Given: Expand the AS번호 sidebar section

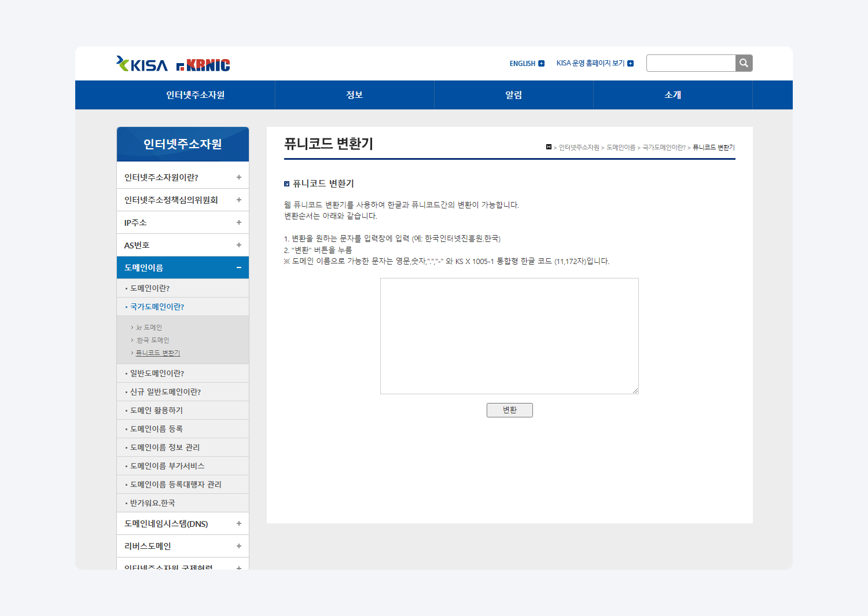Looking at the screenshot, I should point(238,245).
